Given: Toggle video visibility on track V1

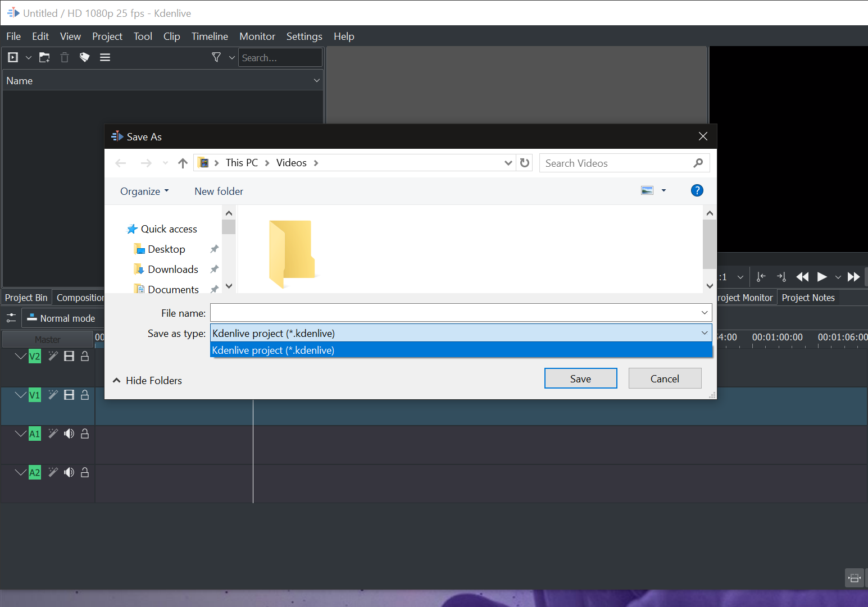Looking at the screenshot, I should click(x=69, y=395).
